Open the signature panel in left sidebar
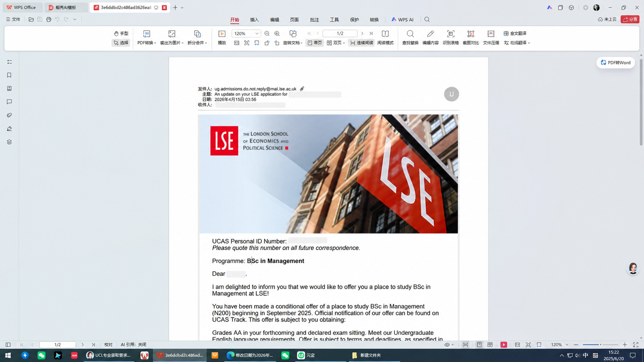This screenshot has width=644, height=362. tap(9, 128)
